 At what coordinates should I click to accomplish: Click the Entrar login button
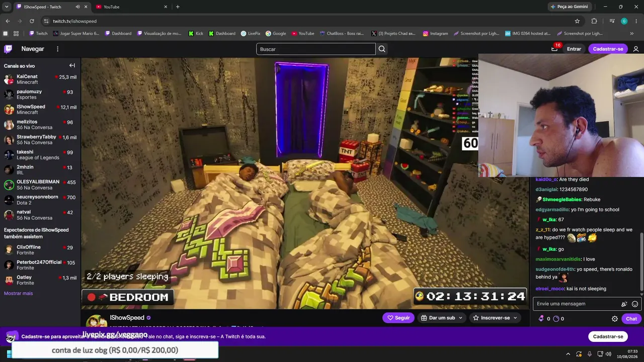click(574, 49)
